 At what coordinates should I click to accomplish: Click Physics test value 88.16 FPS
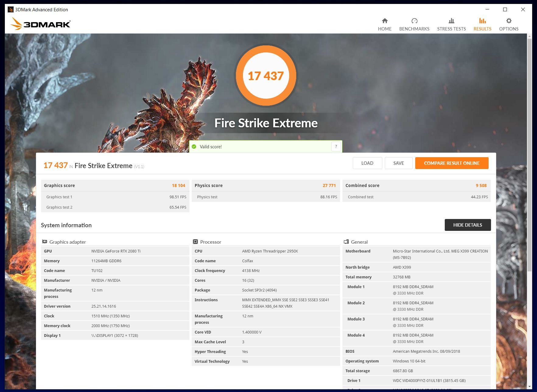(x=328, y=197)
